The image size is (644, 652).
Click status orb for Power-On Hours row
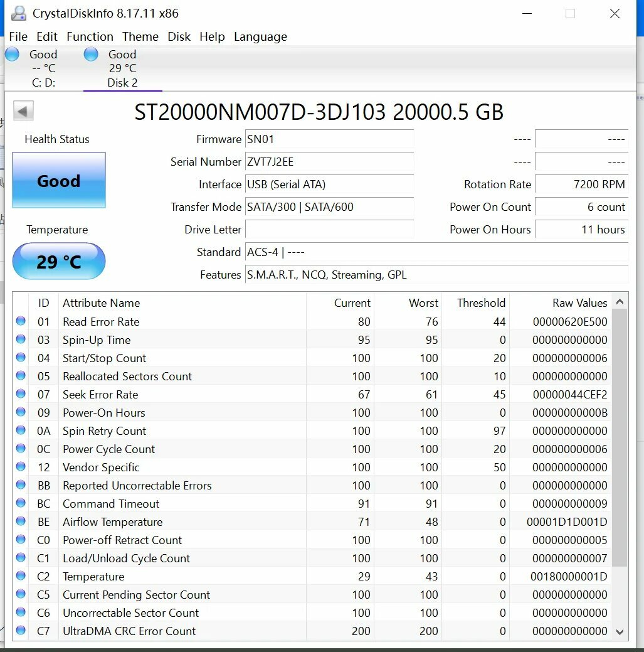pyautogui.click(x=21, y=412)
